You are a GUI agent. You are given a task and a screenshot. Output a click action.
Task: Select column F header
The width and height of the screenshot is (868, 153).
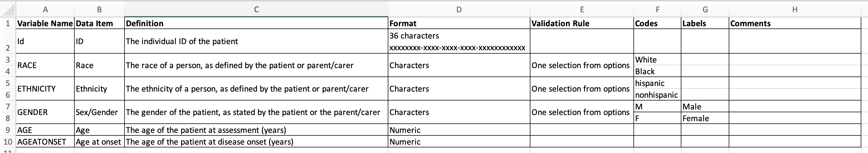pos(657,9)
